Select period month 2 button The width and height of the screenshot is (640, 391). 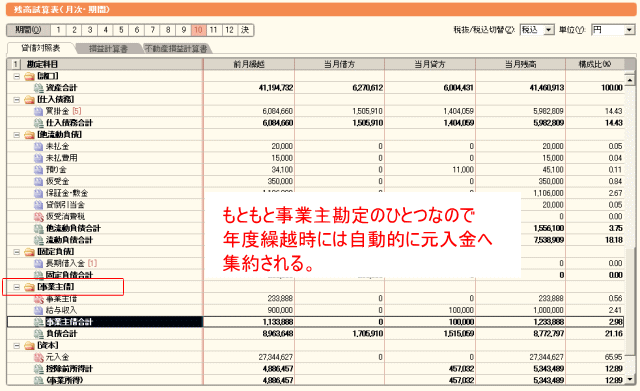(74, 30)
